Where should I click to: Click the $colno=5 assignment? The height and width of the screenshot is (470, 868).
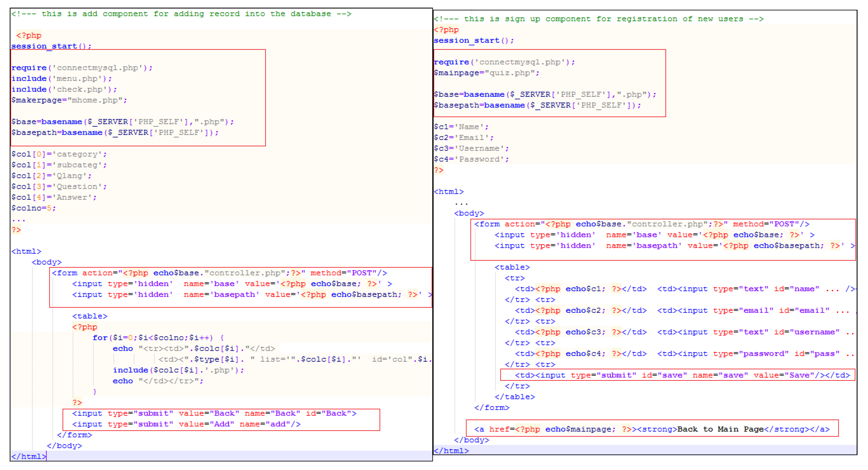34,208
